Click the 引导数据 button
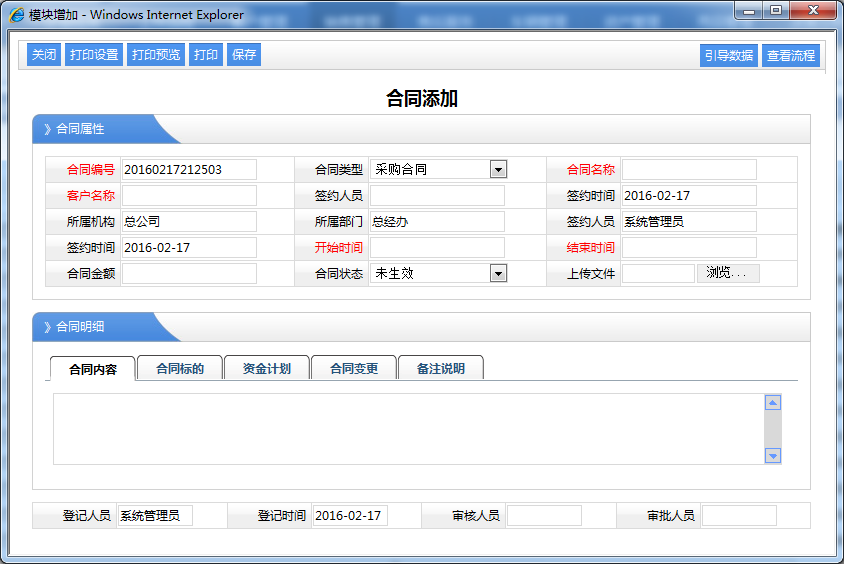Screen dimensions: 844x564 728,56
